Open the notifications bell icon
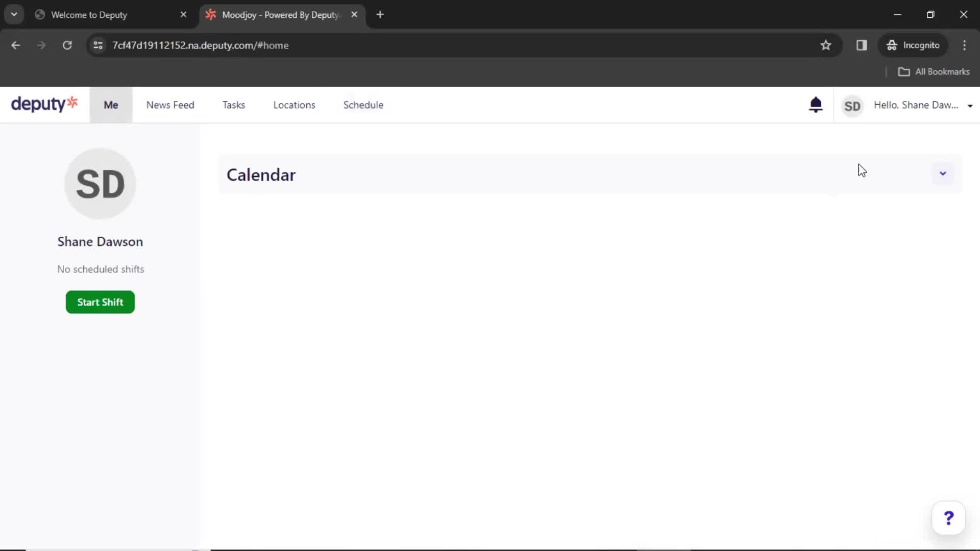The width and height of the screenshot is (980, 551). (815, 104)
